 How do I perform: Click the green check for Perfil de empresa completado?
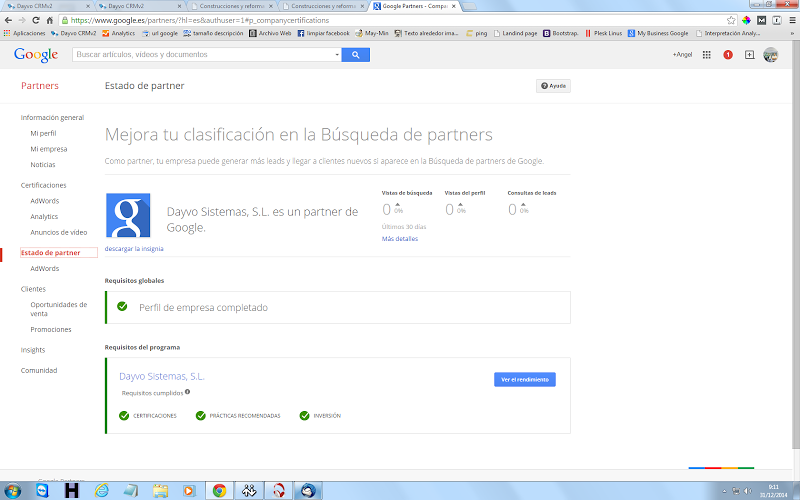(x=122, y=306)
